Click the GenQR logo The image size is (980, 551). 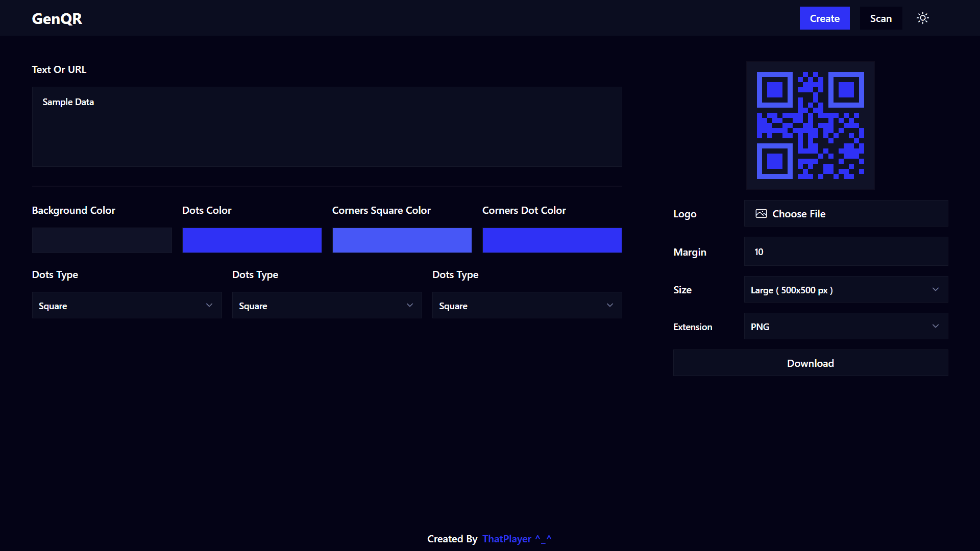tap(57, 18)
